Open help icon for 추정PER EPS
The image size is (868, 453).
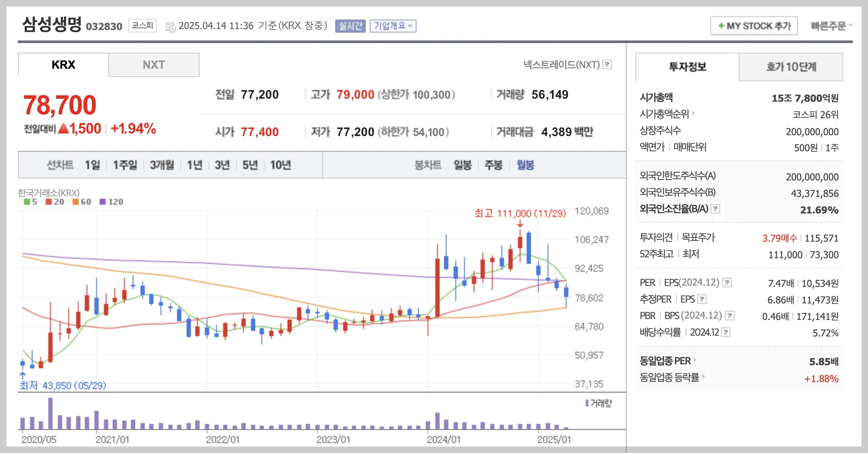pyautogui.click(x=702, y=300)
